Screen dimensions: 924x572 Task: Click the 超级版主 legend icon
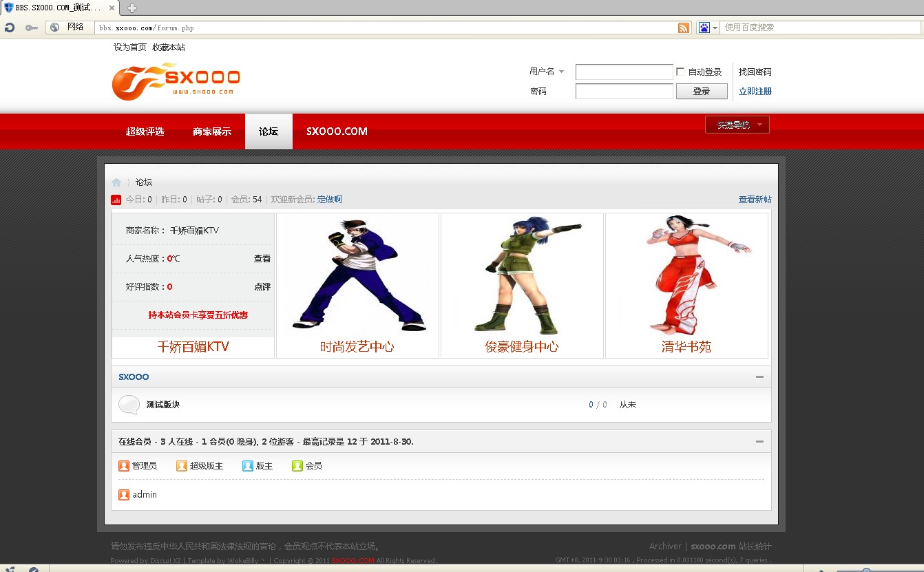point(182,466)
